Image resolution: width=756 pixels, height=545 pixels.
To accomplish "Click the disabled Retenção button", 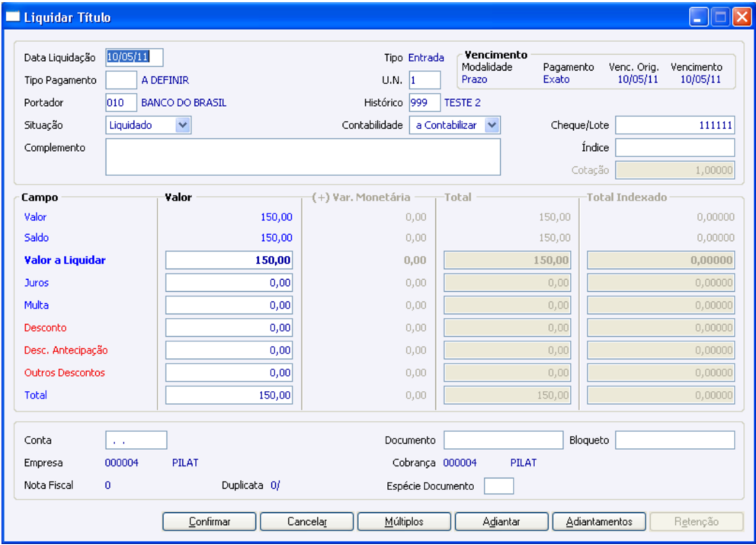I will tap(697, 521).
